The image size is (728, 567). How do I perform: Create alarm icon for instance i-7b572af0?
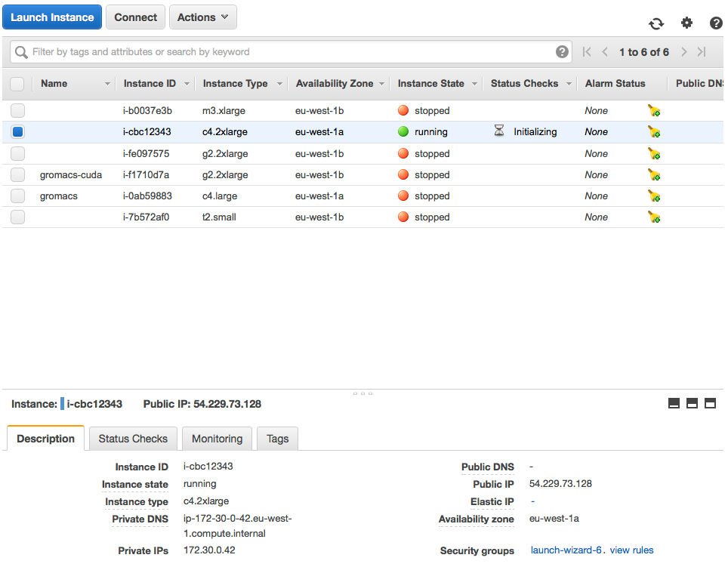point(654,217)
